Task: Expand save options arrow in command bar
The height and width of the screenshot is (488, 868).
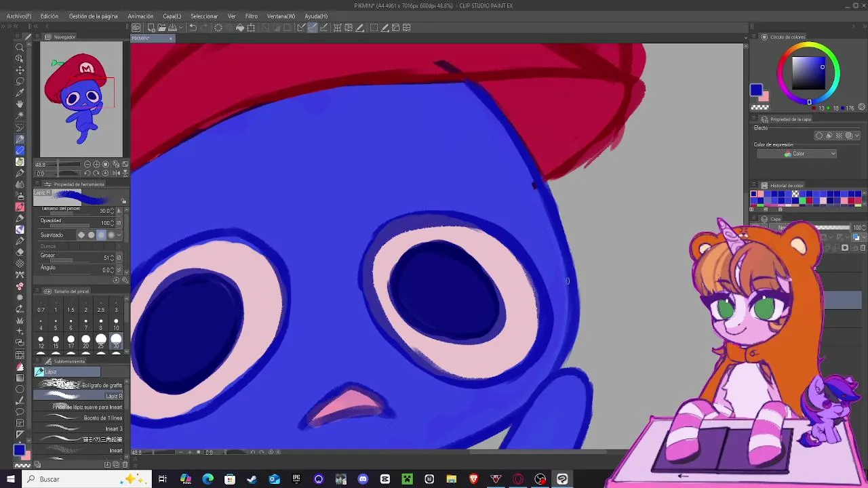Action: click(x=182, y=28)
